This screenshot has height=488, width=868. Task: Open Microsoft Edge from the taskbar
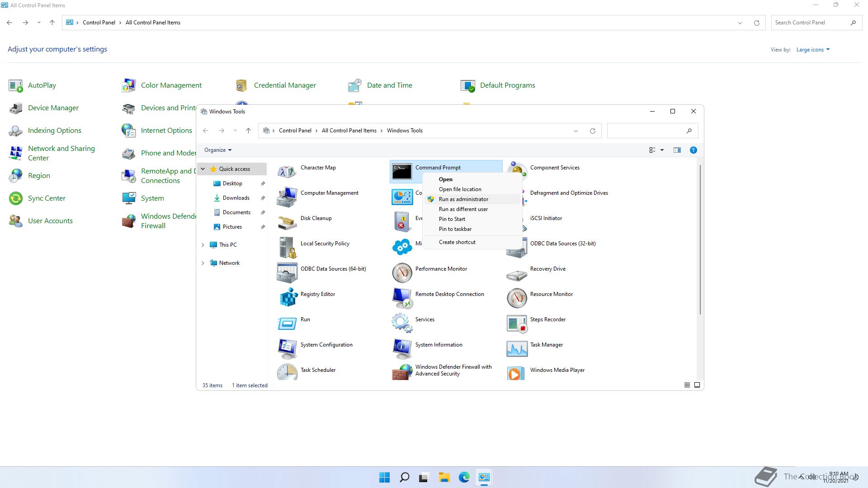(464, 477)
